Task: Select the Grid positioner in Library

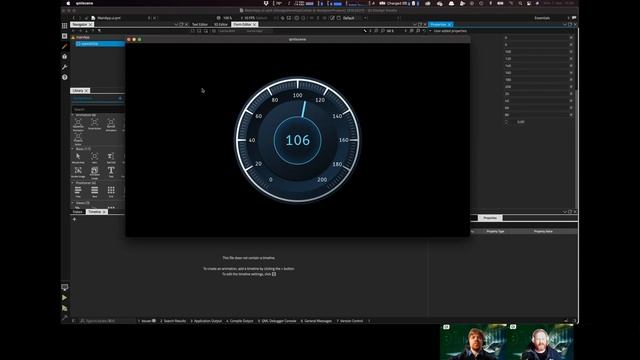Action: point(111,191)
